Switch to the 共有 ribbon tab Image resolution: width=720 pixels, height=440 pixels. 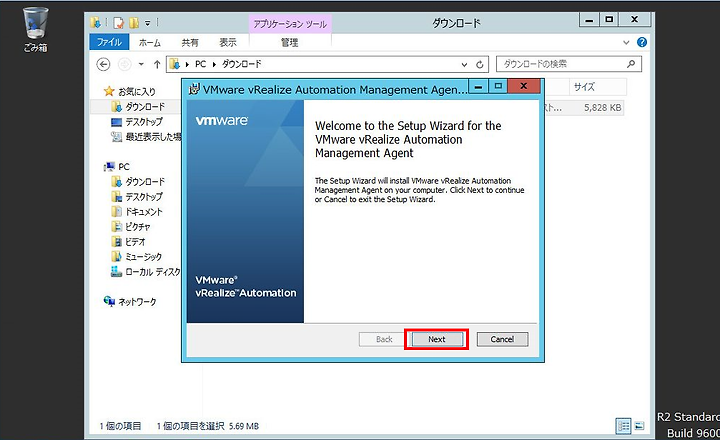click(x=190, y=43)
